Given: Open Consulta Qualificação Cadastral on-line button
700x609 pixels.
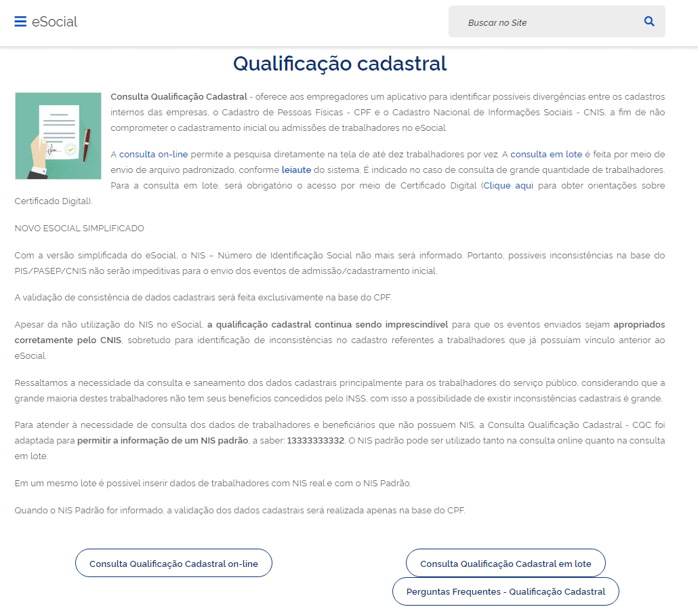Looking at the screenshot, I should [x=173, y=563].
